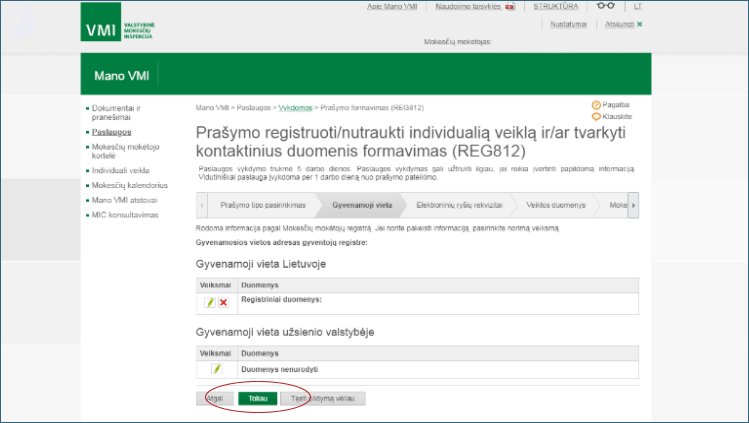The image size is (749, 423).
Task: Open the Veiklos duomenys step
Action: (x=556, y=205)
